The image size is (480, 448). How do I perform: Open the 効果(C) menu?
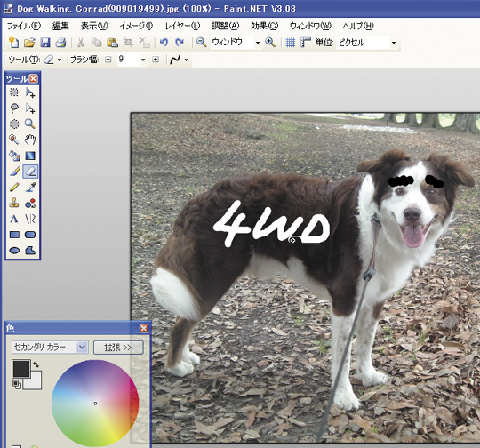(x=265, y=26)
